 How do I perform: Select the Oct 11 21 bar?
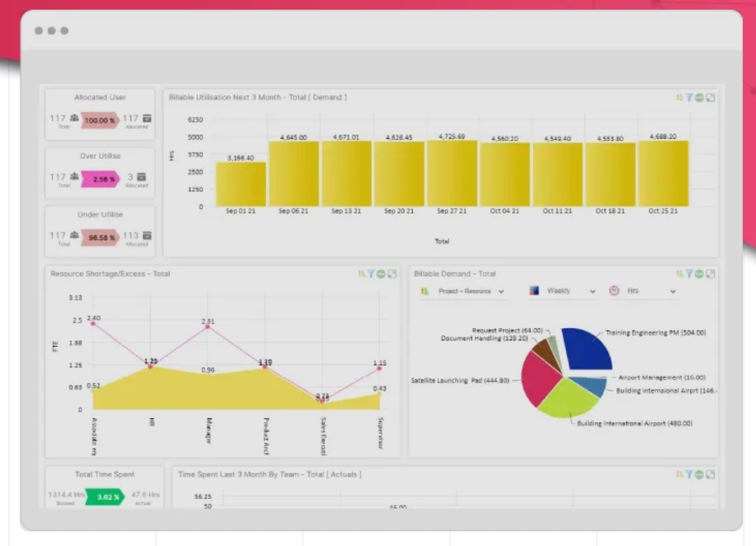pyautogui.click(x=557, y=175)
